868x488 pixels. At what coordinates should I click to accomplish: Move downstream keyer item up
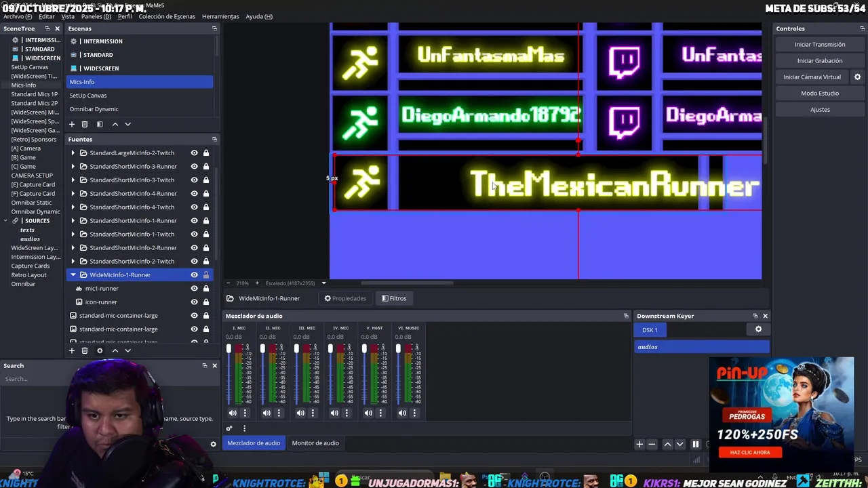(x=667, y=445)
